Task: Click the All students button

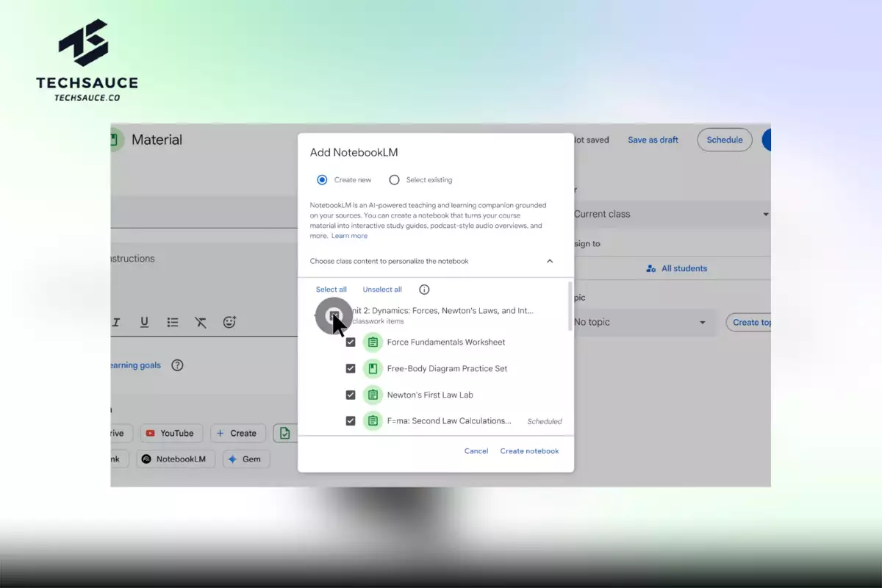Action: pyautogui.click(x=676, y=268)
